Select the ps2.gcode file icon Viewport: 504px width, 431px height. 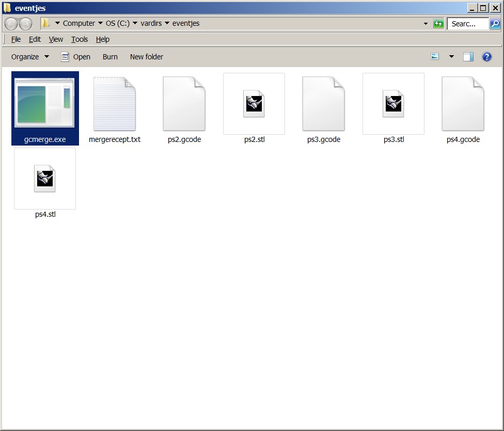(184, 103)
